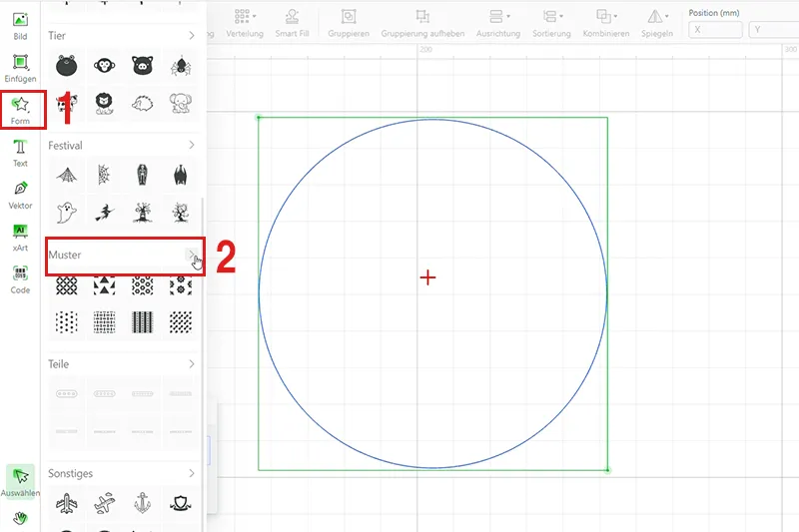Screen dimensions: 799x532
Task: Insert the bear shape from Tier
Action: click(x=67, y=66)
